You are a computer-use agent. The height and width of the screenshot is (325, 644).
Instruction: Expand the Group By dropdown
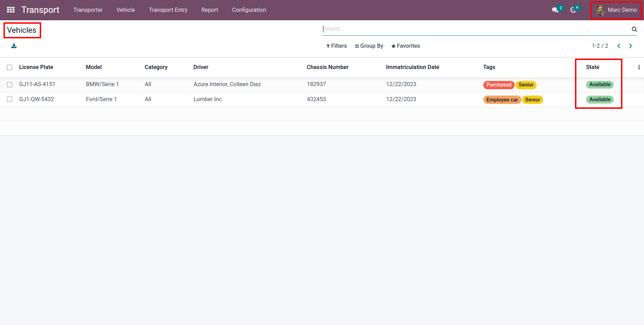pos(369,46)
